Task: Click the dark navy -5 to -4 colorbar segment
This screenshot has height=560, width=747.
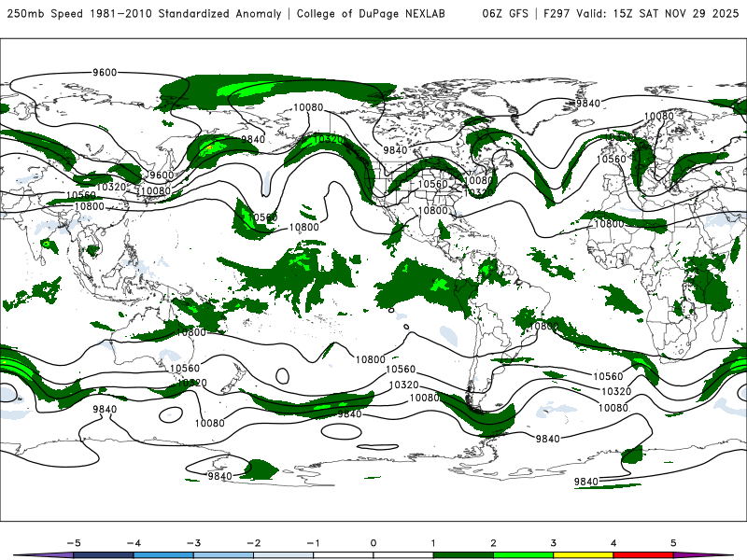Action: click(x=104, y=555)
